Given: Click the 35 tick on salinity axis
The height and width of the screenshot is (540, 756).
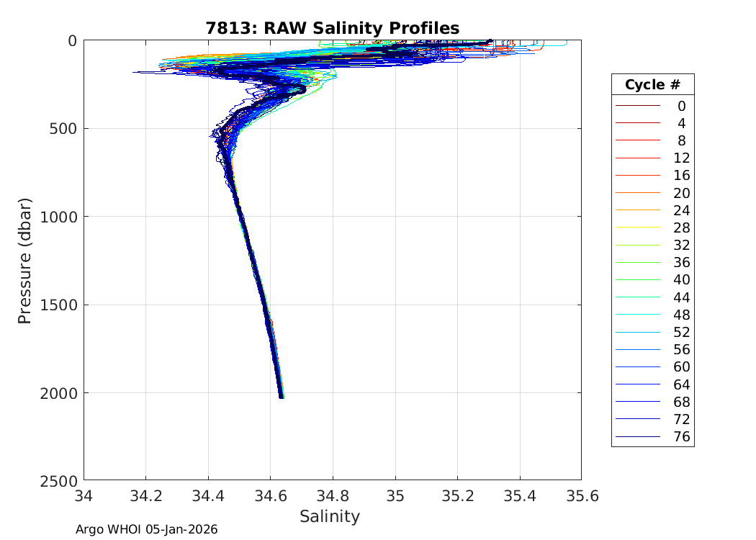Looking at the screenshot, I should pyautogui.click(x=395, y=496).
